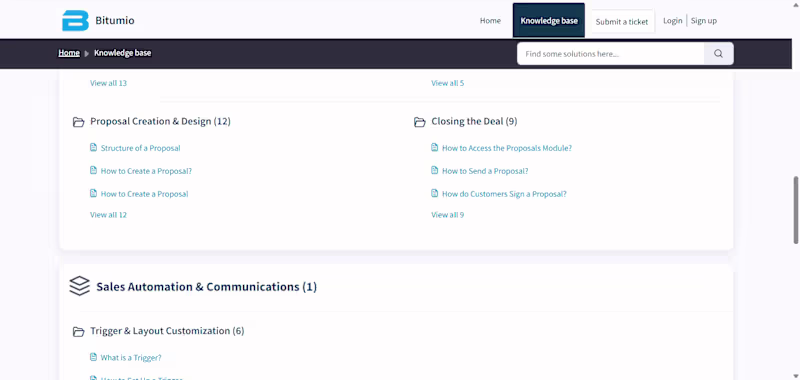800x380 pixels.
Task: Click the search magnifier icon
Action: (x=718, y=54)
